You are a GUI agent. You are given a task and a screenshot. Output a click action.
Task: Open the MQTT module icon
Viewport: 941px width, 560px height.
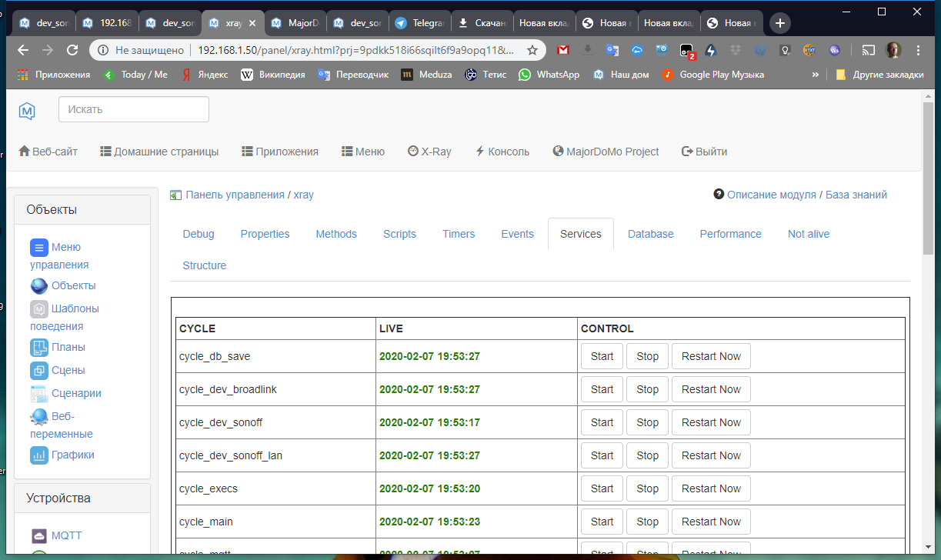[39, 536]
